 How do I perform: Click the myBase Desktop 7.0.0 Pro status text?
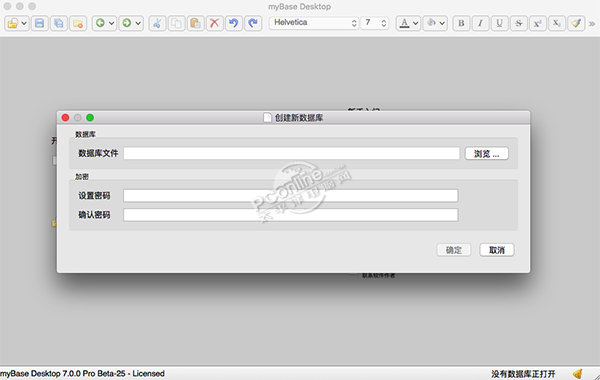click(x=82, y=373)
